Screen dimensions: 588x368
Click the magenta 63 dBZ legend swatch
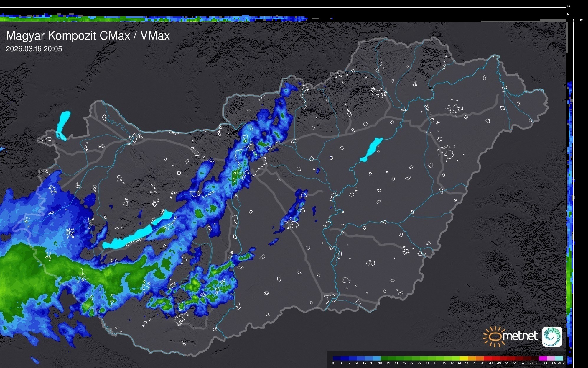(542, 358)
